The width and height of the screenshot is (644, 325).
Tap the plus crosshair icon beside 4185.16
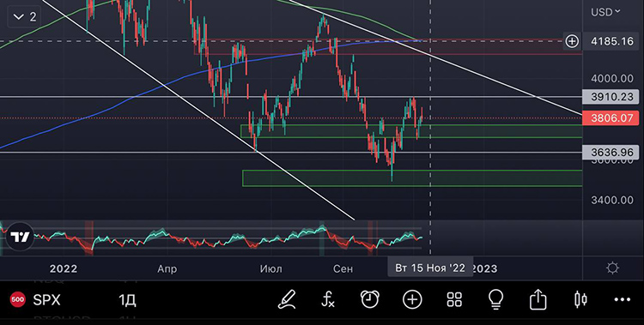coord(572,41)
